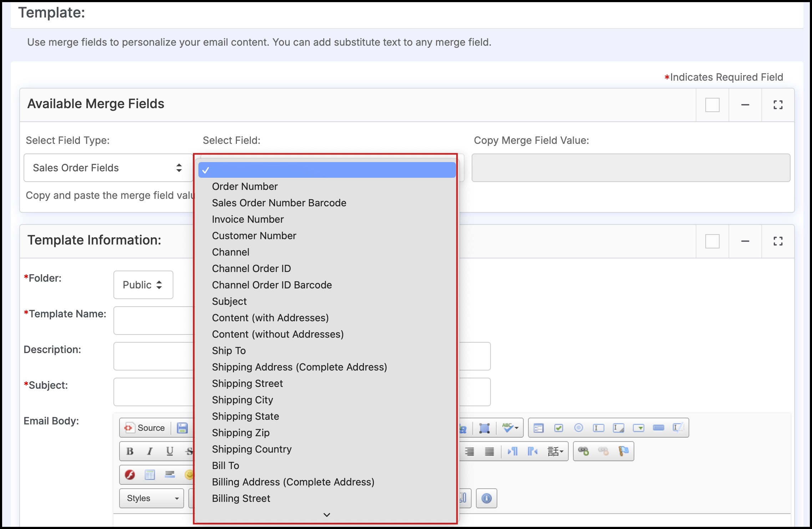Click the Source button in editor toolbar
Viewport: 812px width, 529px height.
tap(145, 428)
